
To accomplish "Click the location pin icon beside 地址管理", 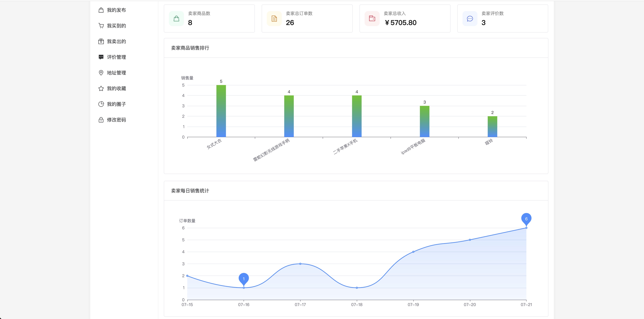I will pyautogui.click(x=101, y=73).
